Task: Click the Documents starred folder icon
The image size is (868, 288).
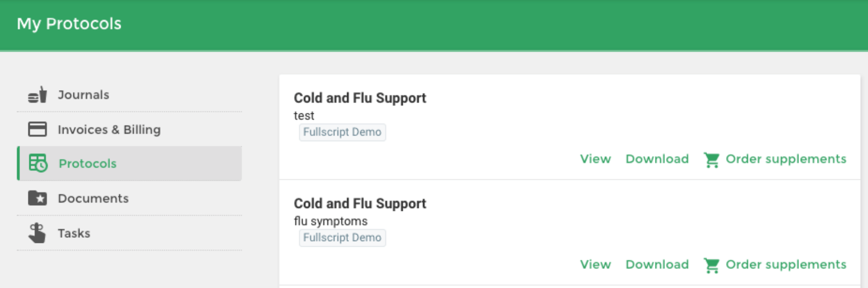Action: tap(37, 198)
